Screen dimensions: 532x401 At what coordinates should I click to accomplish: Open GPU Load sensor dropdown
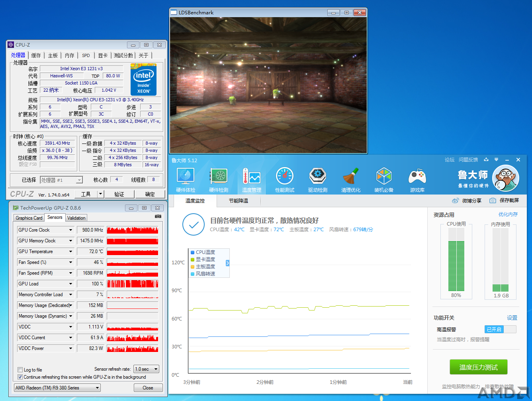tap(70, 284)
